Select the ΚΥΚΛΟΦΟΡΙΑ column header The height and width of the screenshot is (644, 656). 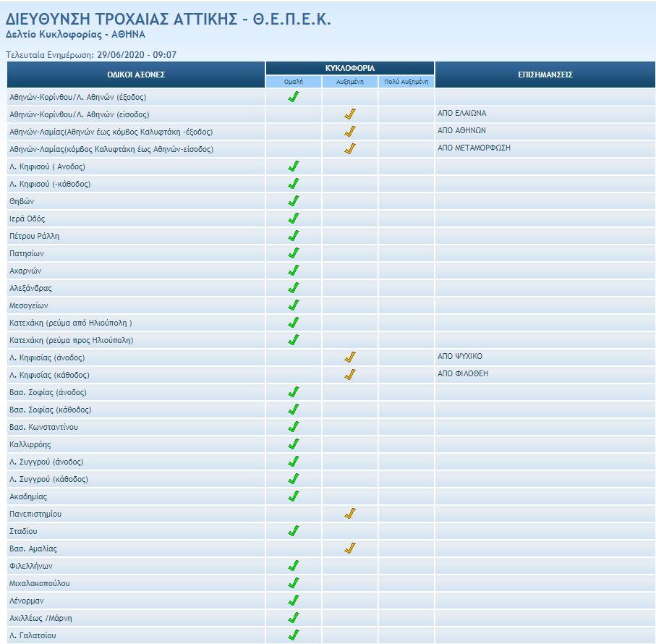coord(350,68)
